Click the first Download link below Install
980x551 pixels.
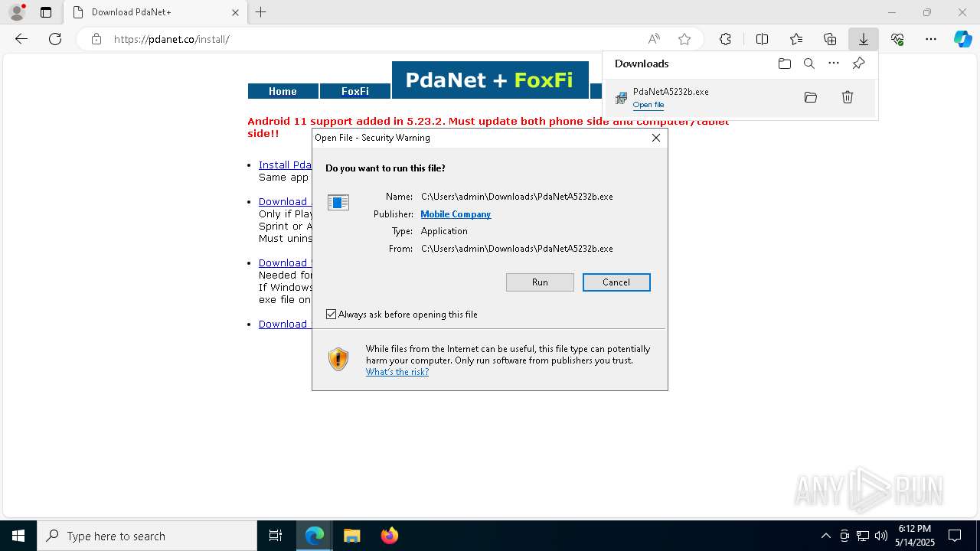pos(283,201)
